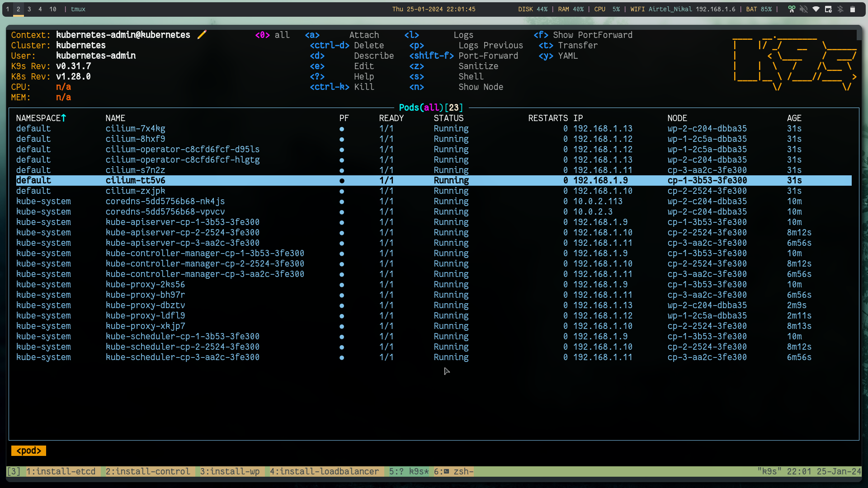Click the port-forward dot for kube-proxy-2ks56
The image size is (868, 488).
[342, 285]
